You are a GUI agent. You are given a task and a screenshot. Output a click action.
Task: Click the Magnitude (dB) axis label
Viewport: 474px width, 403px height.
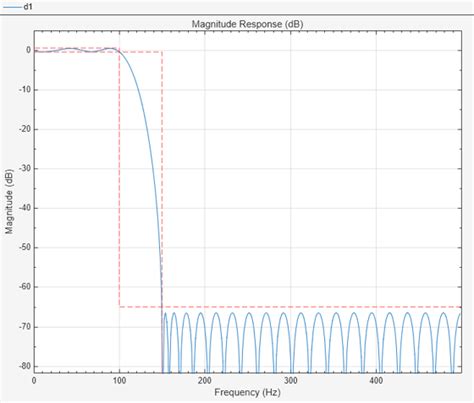click(9, 202)
